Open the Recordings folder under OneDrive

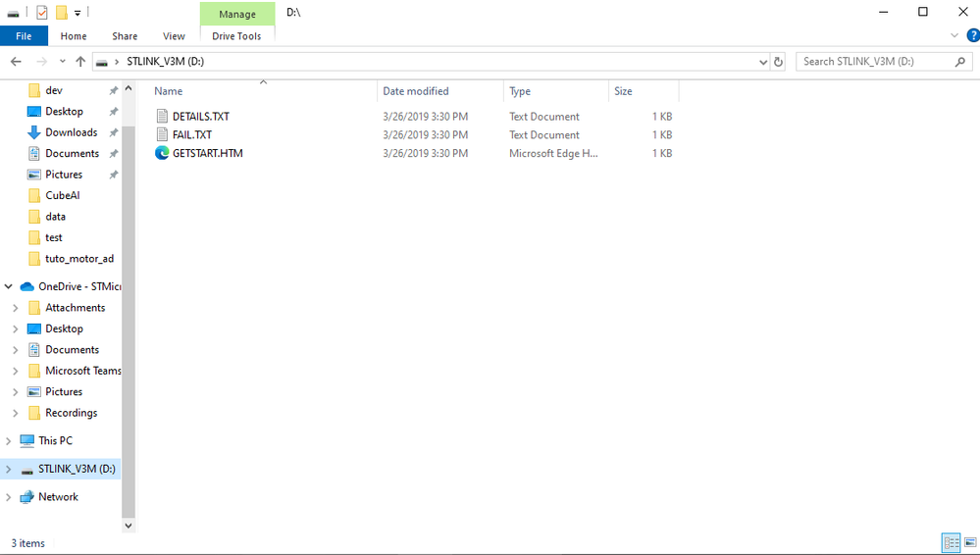(x=72, y=413)
